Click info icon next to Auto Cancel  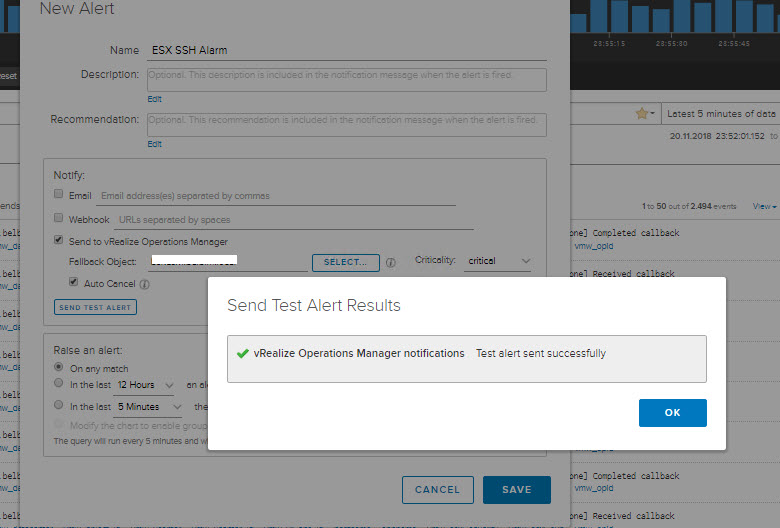(x=145, y=284)
